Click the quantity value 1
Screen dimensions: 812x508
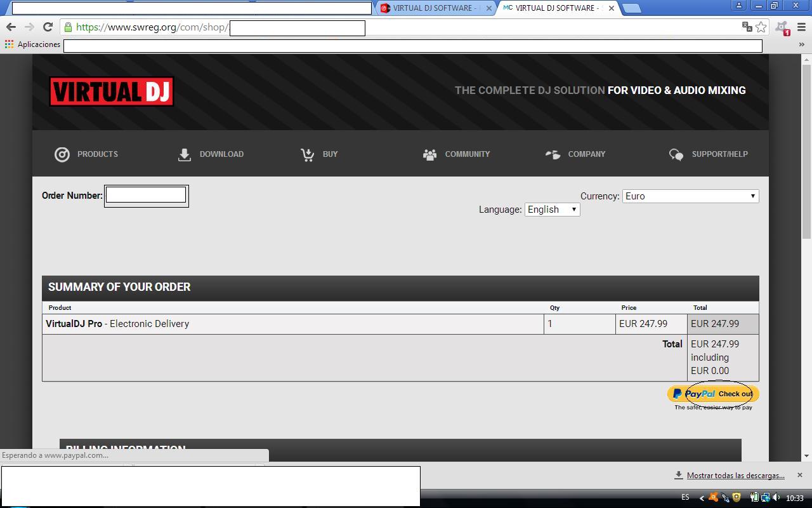550,324
